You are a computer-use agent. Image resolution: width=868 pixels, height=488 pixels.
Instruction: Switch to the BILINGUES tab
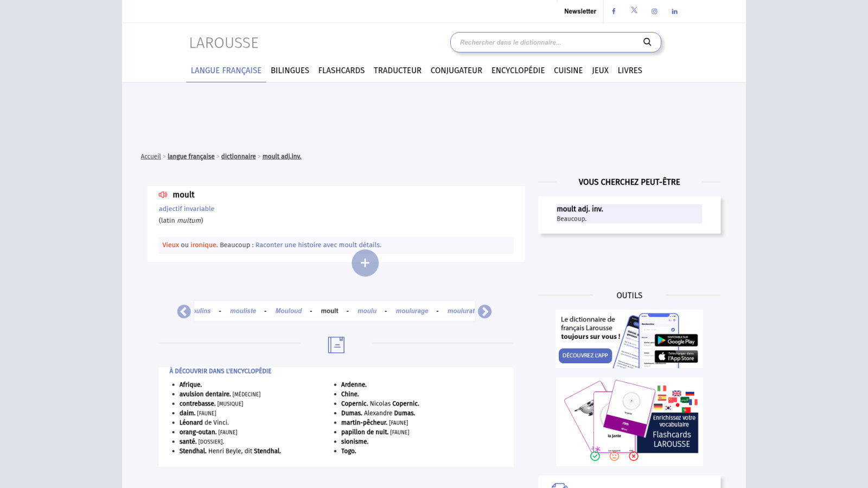tap(290, 70)
